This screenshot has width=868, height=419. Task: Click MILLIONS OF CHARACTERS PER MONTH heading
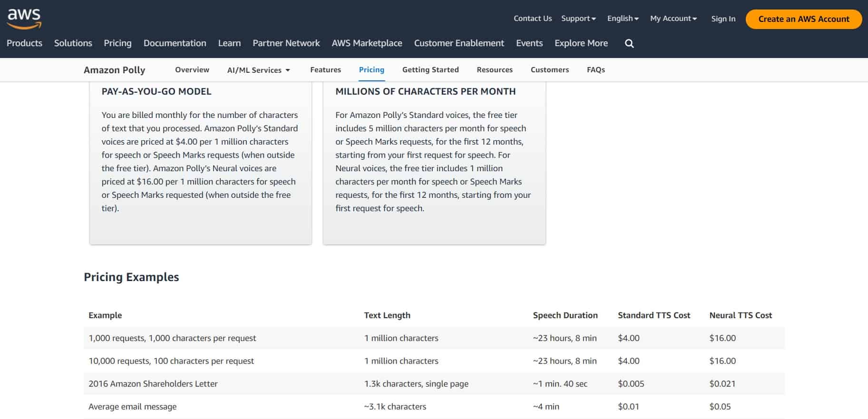426,91
